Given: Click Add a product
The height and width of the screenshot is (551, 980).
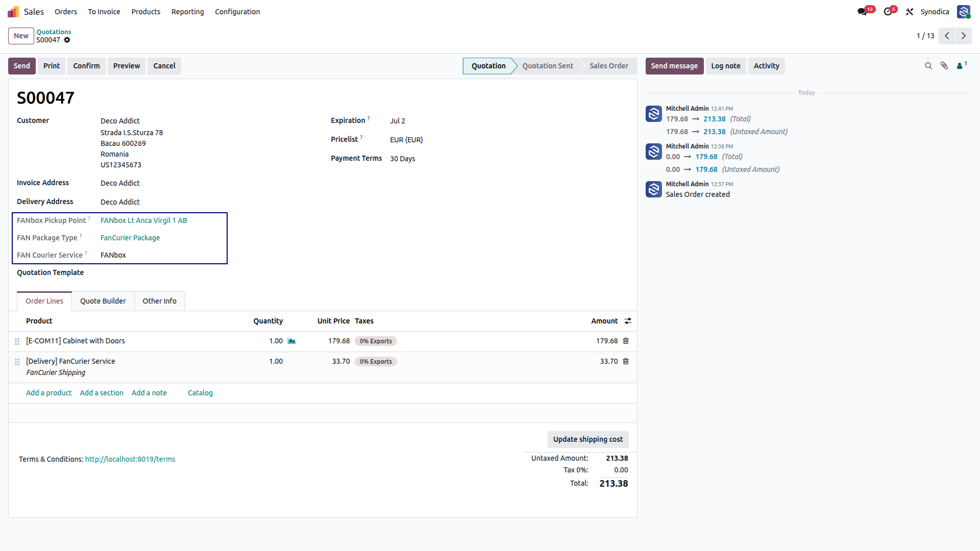Looking at the screenshot, I should (x=49, y=393).
